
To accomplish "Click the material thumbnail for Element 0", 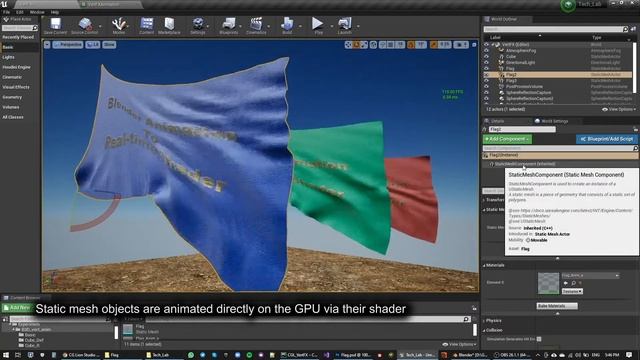I will (x=548, y=283).
